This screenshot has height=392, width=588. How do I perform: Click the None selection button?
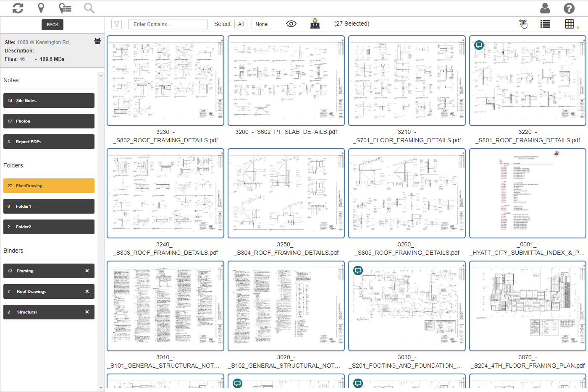(x=261, y=24)
